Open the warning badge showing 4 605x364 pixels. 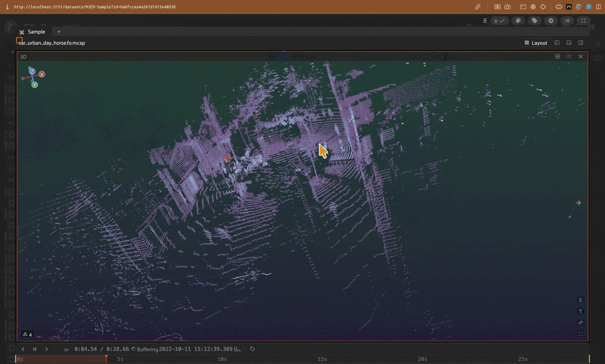pos(27,334)
